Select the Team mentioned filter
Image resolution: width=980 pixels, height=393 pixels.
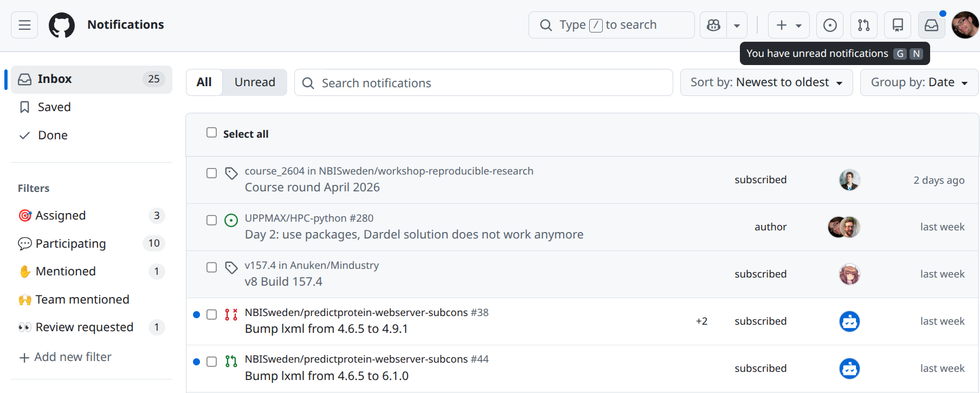click(92, 300)
